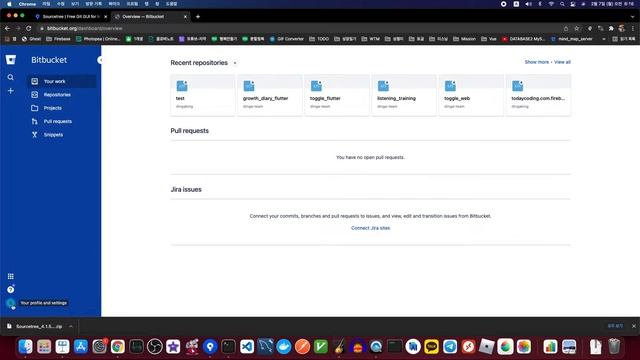640x360 pixels.
Task: Open the toggle_flutter repository card
Action: point(337,95)
